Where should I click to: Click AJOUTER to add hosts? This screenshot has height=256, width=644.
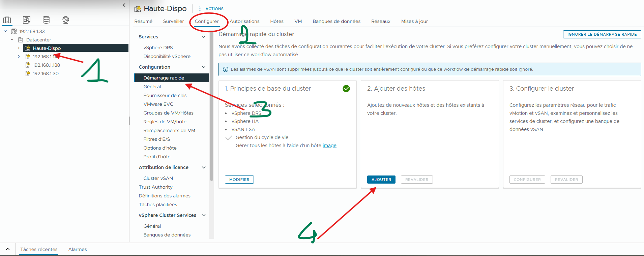click(x=381, y=180)
